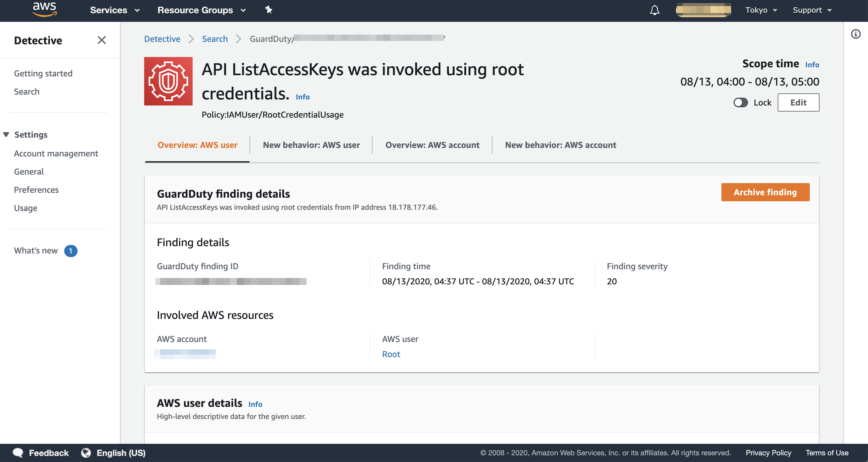Open Search in the sidebar

pyautogui.click(x=27, y=91)
